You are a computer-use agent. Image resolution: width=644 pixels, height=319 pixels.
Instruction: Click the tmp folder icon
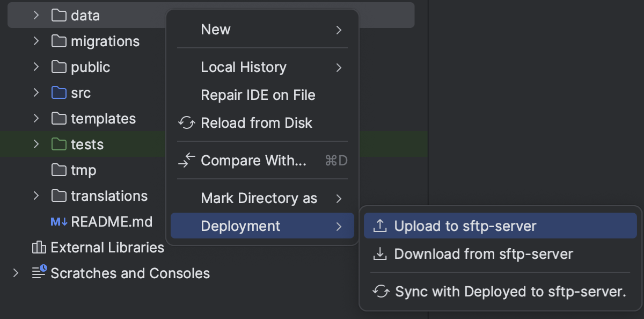58,170
